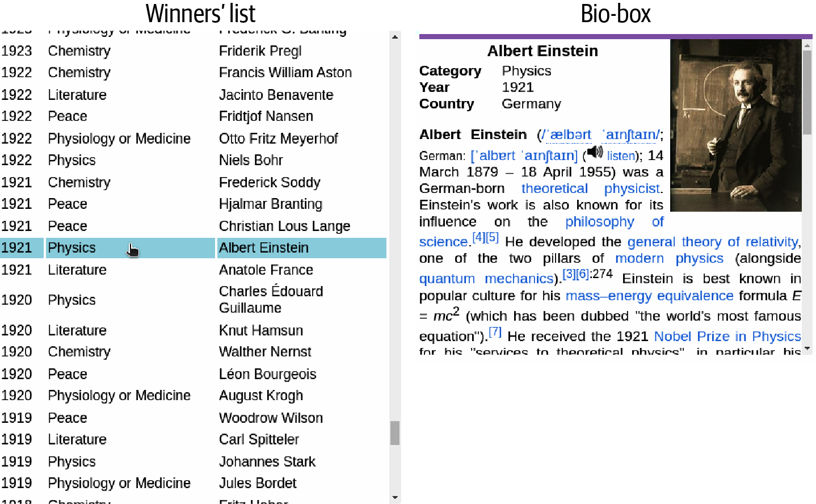This screenshot has width=816, height=504.
Task: Click the bio-box scroll down arrow
Action: tap(807, 349)
